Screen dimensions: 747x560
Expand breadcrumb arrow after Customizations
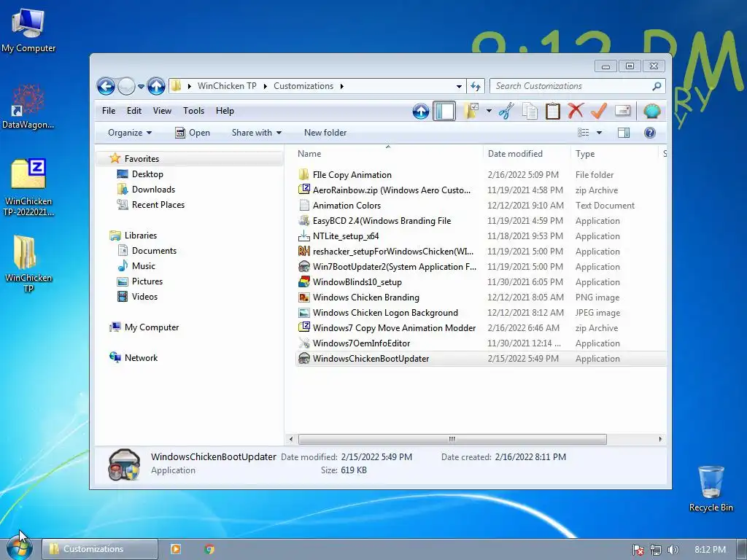coord(341,86)
